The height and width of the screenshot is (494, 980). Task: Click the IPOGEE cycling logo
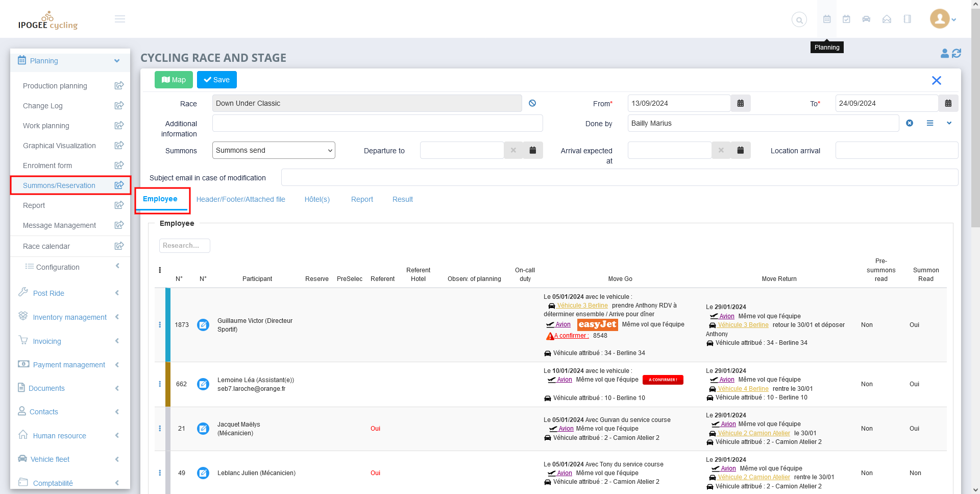(48, 20)
